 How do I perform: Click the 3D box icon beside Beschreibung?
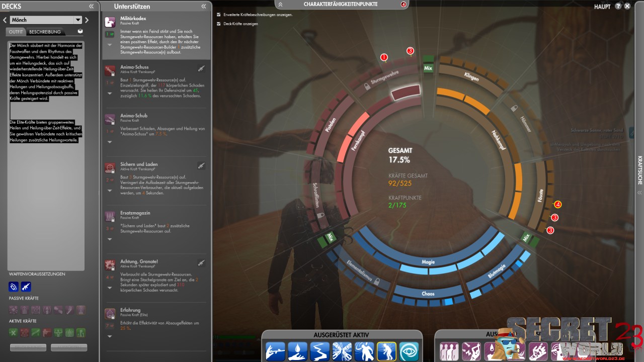[x=80, y=31]
